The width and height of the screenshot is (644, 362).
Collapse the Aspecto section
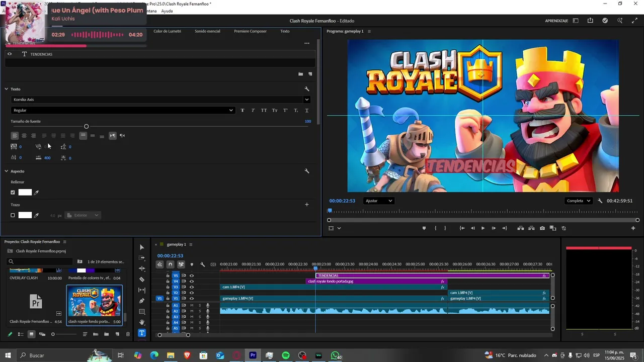pyautogui.click(x=7, y=171)
